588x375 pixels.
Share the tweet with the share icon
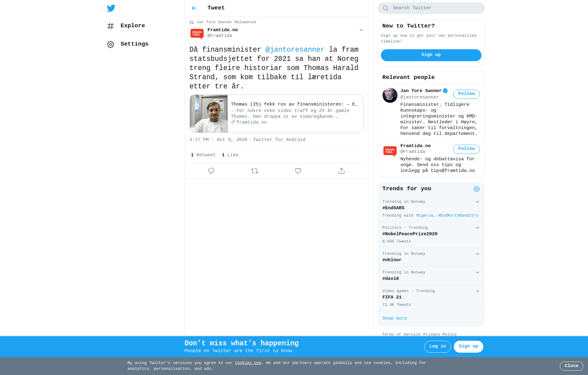[x=341, y=171]
